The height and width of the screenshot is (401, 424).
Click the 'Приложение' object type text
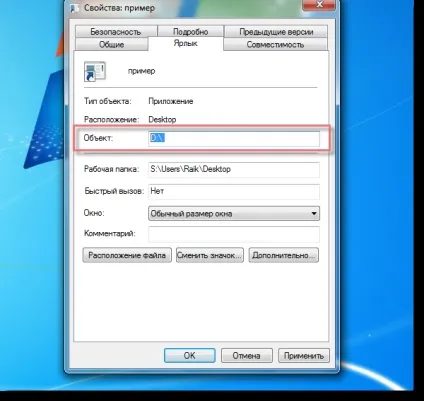pos(171,101)
